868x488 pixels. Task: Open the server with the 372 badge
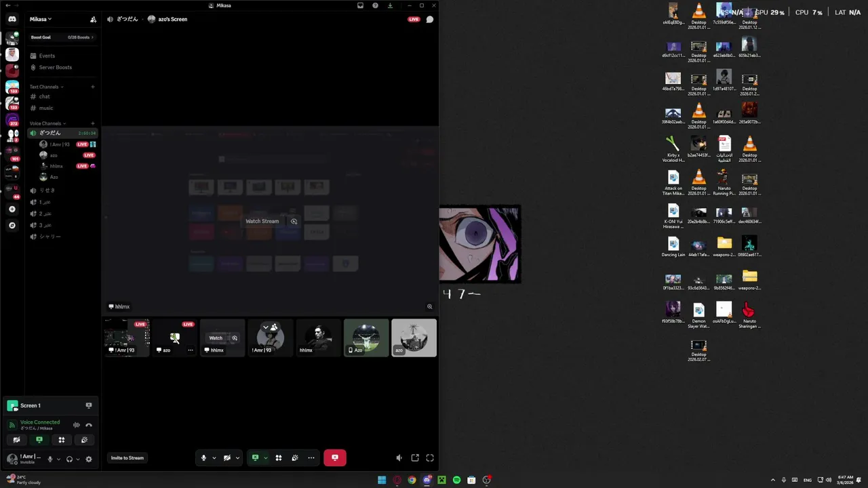click(12, 120)
